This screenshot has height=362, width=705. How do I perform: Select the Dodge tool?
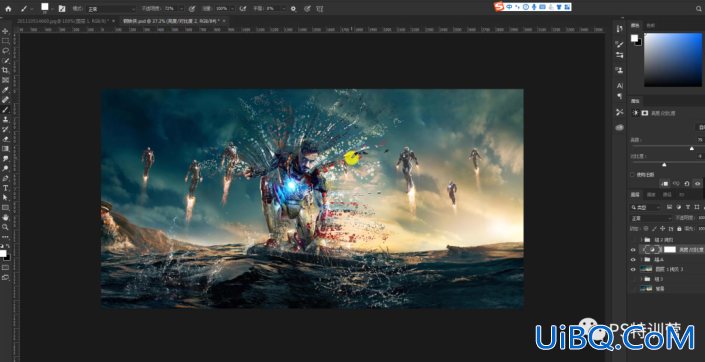click(5, 169)
